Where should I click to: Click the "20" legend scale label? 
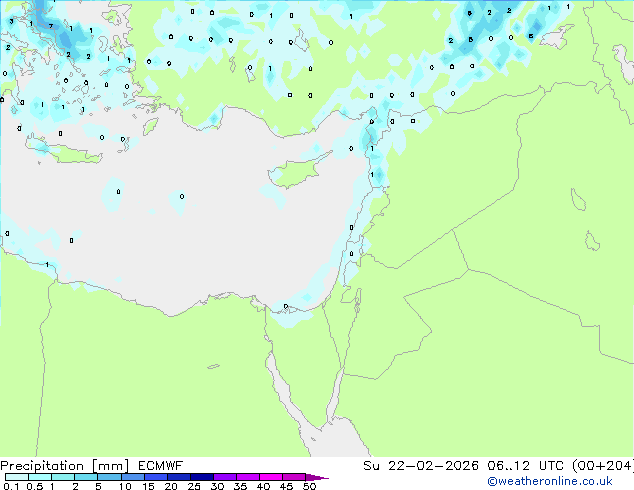click(x=171, y=486)
